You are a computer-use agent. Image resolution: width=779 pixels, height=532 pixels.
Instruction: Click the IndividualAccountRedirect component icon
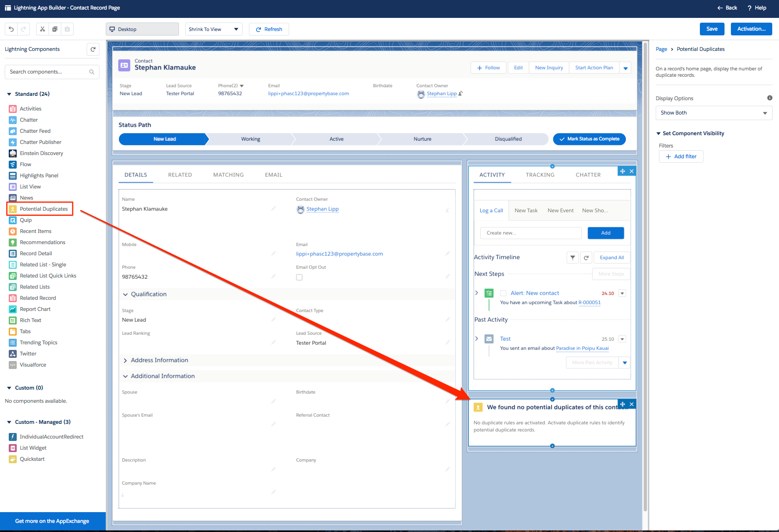(13, 437)
